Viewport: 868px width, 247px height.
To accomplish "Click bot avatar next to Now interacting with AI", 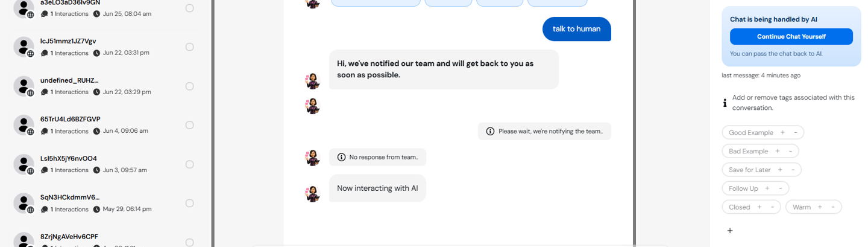I will point(312,193).
